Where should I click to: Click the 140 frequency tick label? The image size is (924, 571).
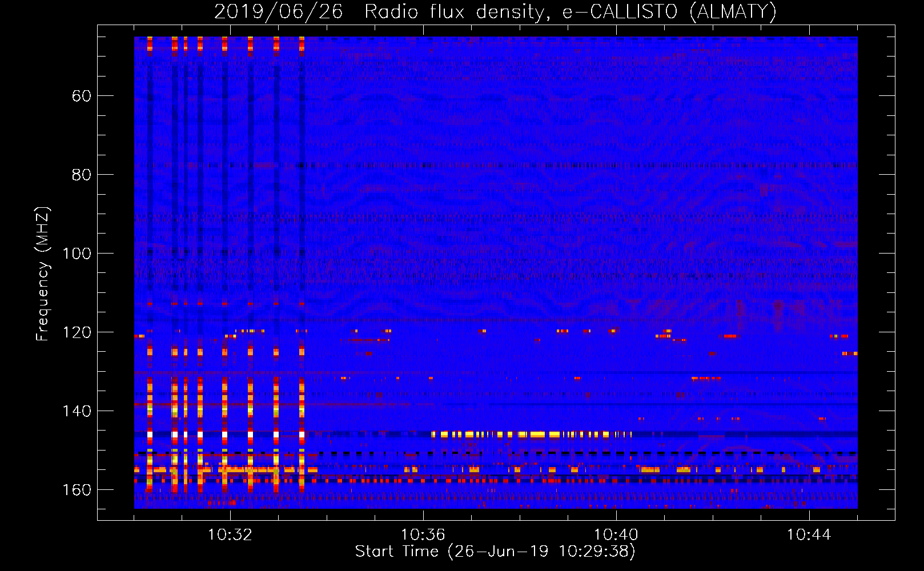[x=77, y=411]
